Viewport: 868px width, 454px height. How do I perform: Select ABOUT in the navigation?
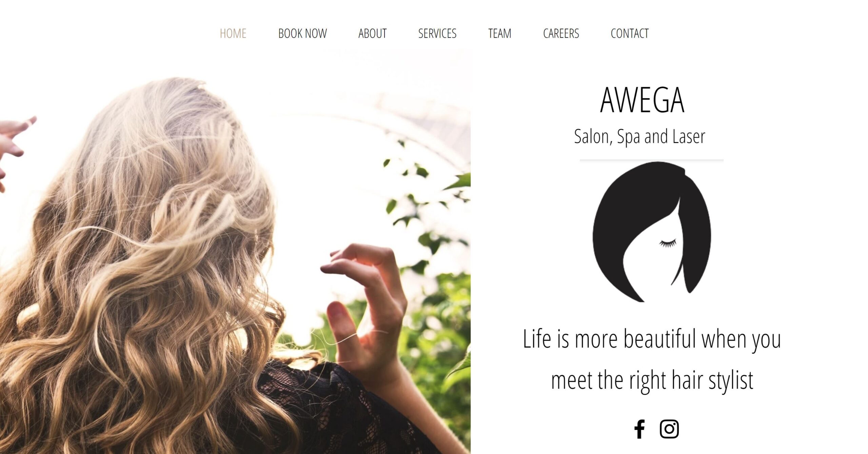pyautogui.click(x=372, y=33)
